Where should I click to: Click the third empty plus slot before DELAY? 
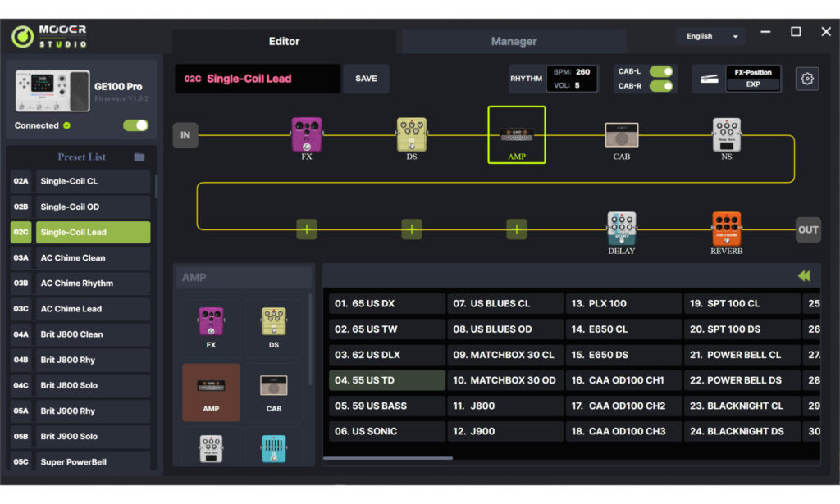[517, 229]
